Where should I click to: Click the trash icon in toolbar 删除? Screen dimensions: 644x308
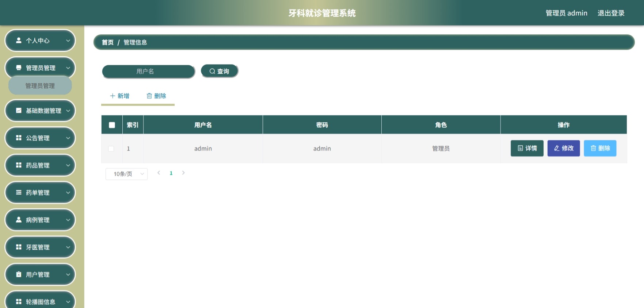pos(149,96)
